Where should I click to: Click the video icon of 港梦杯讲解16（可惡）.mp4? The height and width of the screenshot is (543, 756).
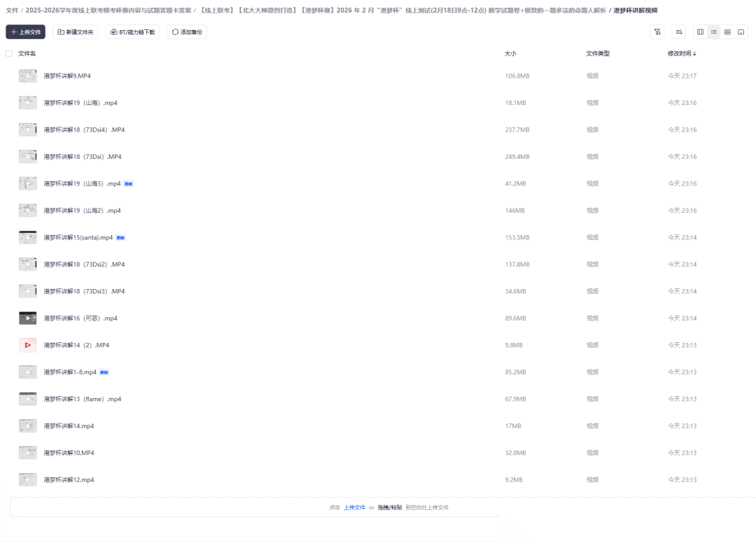28,318
